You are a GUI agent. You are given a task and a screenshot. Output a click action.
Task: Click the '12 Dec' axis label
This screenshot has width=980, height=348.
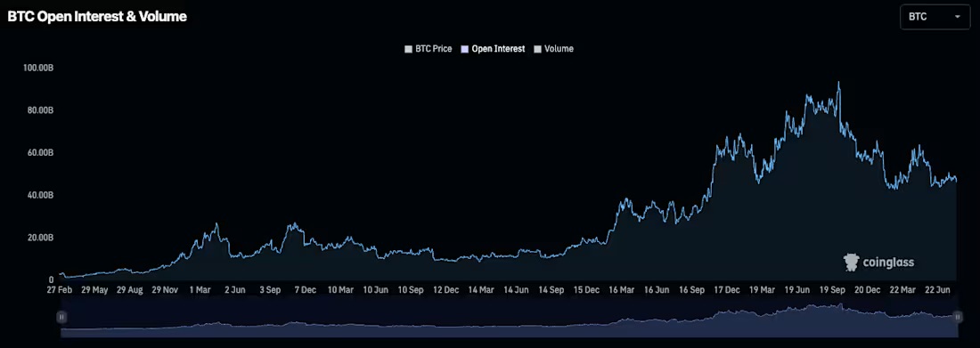click(x=447, y=290)
